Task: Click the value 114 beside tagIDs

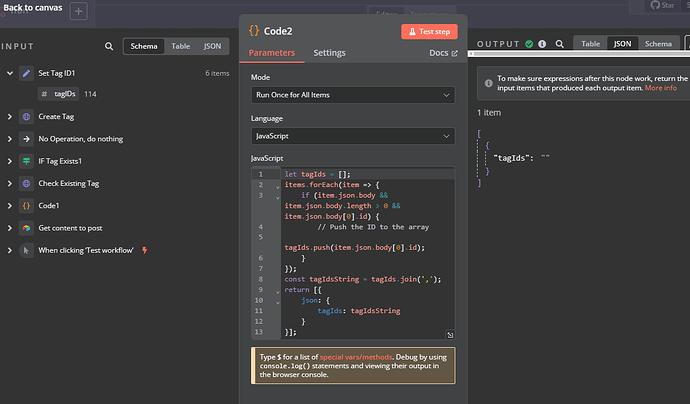Action: point(90,94)
